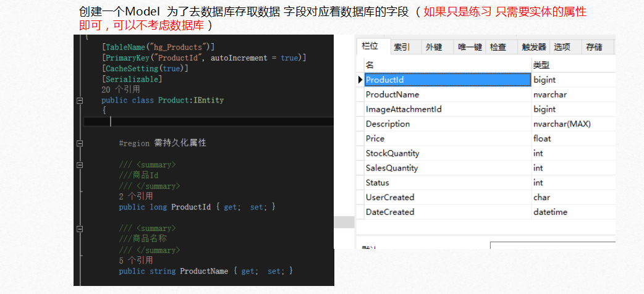Click the row pointer arrow beside ProductId
Viewport: 644px width, 294px height.
pyautogui.click(x=360, y=80)
